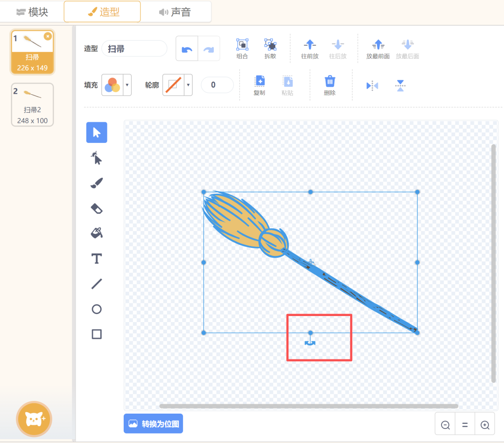Switch to the 模块 tab
Screen dimensions: 504x443
pyautogui.click(x=32, y=12)
